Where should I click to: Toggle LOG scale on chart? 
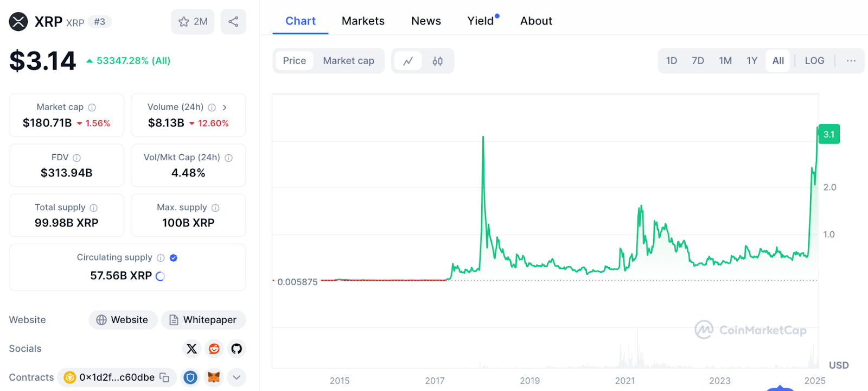814,61
